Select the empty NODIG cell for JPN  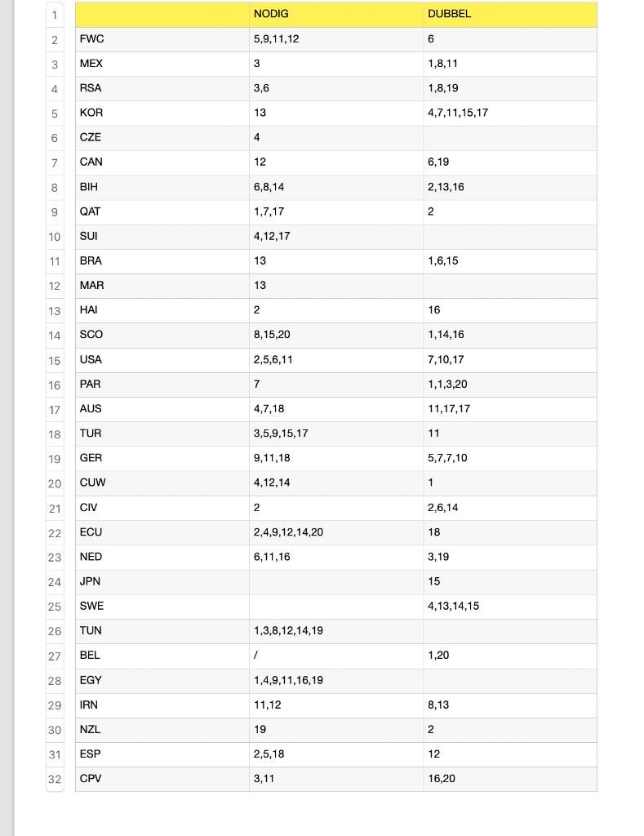point(335,582)
